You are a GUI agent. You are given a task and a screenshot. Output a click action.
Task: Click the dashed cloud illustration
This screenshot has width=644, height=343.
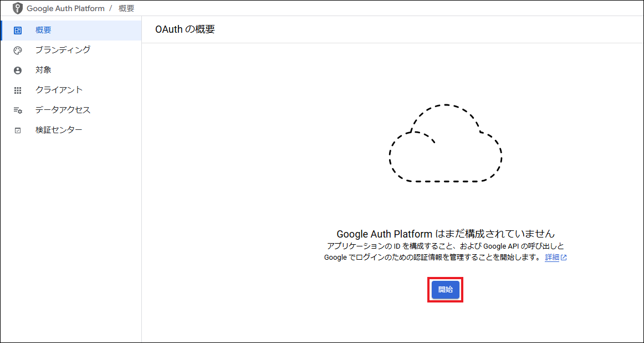click(x=446, y=143)
